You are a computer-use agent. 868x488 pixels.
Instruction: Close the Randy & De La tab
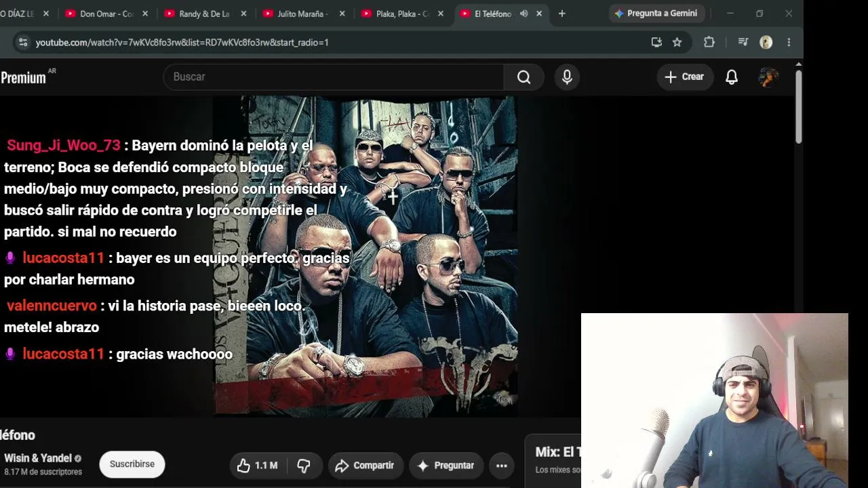click(243, 14)
